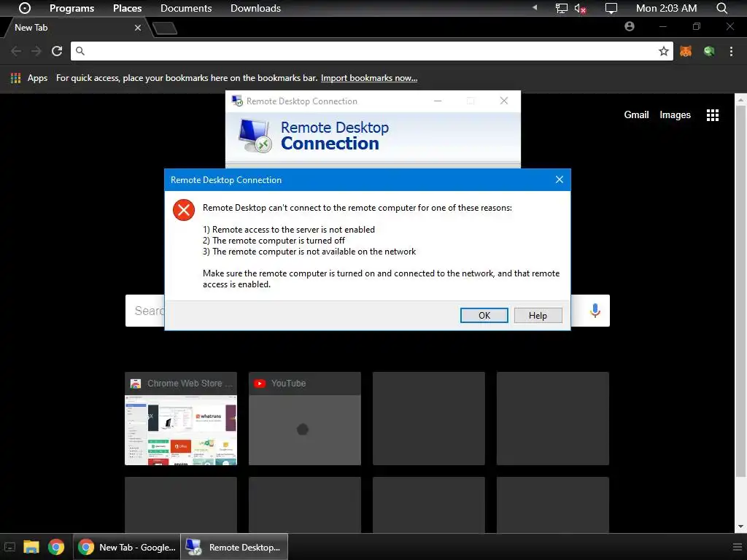Click the Remote Desktop Connection title icon
Screen dimensions: 747x560
(237, 101)
